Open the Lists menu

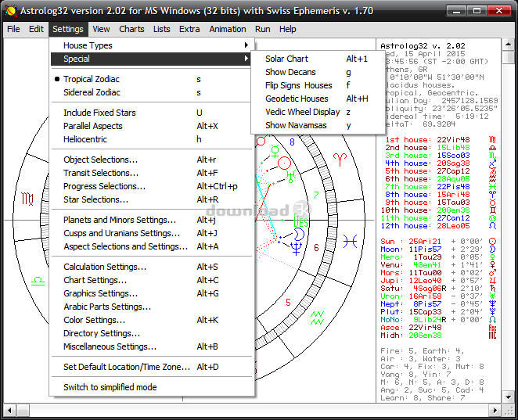coord(161,29)
